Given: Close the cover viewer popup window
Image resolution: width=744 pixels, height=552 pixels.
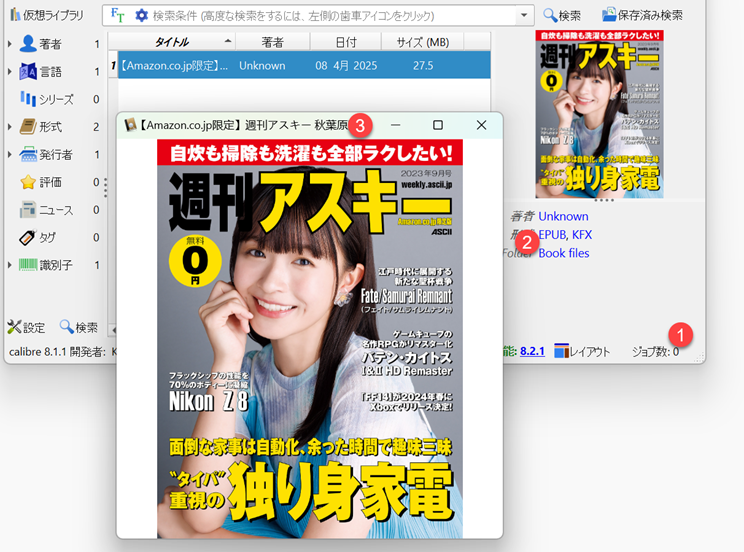Looking at the screenshot, I should tap(481, 125).
